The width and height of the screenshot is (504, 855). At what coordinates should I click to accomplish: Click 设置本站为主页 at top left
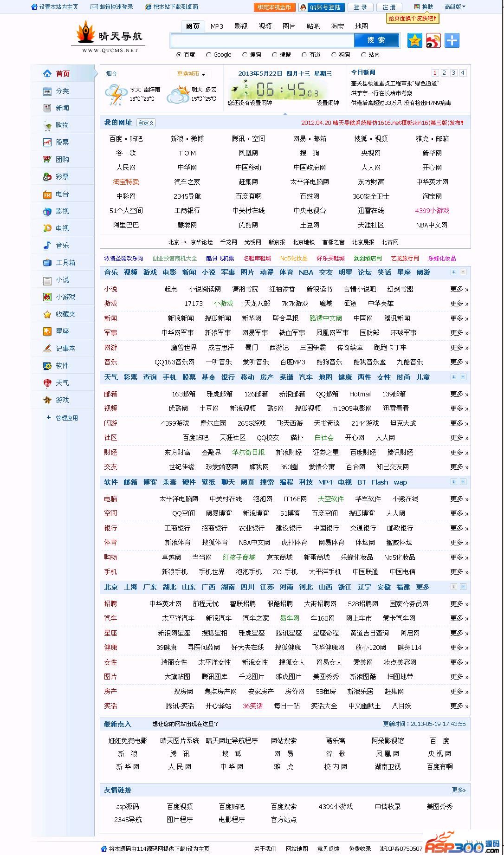coord(55,7)
